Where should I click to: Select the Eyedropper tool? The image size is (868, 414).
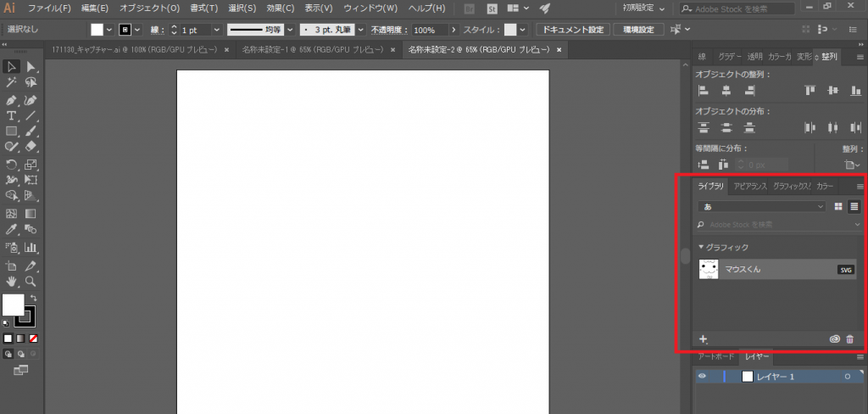coord(12,230)
